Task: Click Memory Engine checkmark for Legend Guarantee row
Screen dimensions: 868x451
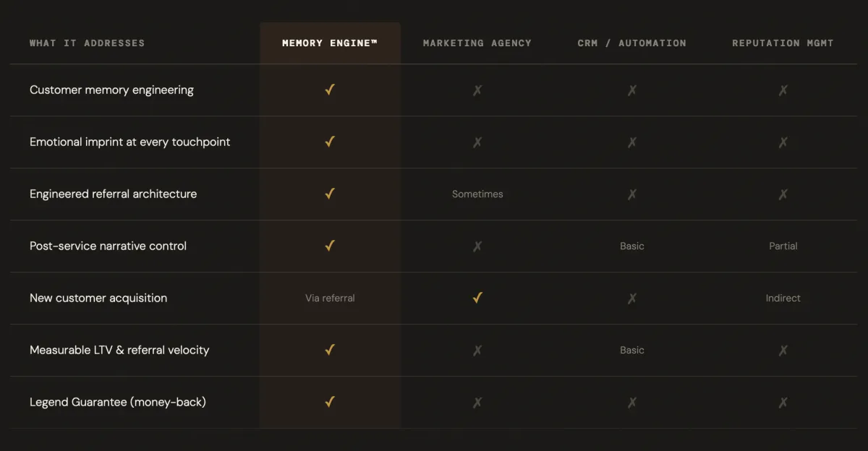Action: 330,403
